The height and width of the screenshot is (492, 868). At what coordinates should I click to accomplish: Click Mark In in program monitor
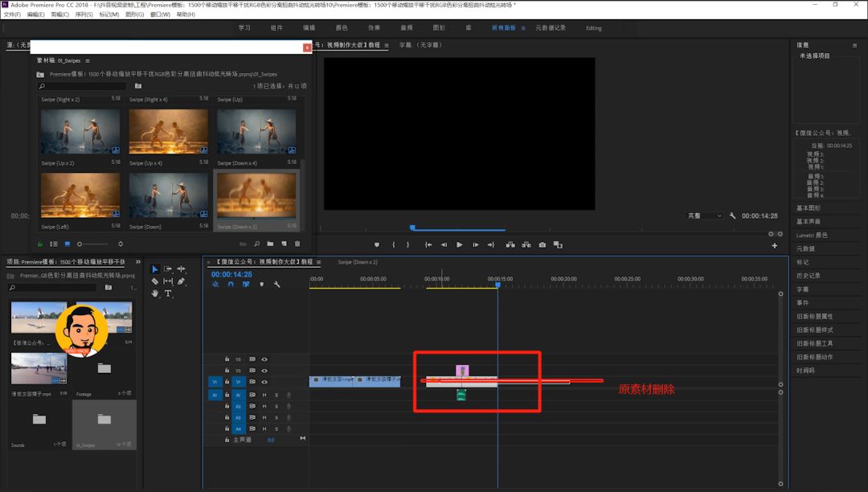coord(394,244)
